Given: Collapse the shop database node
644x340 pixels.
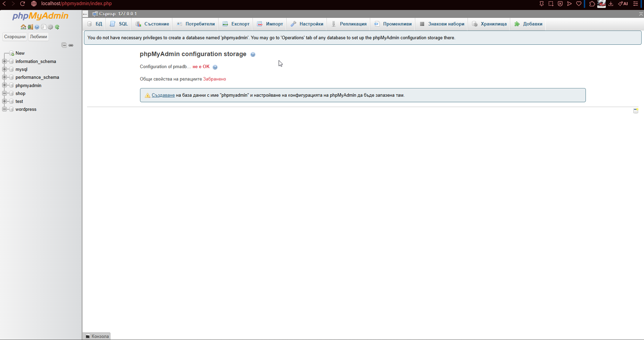Looking at the screenshot, I should click(4, 93).
